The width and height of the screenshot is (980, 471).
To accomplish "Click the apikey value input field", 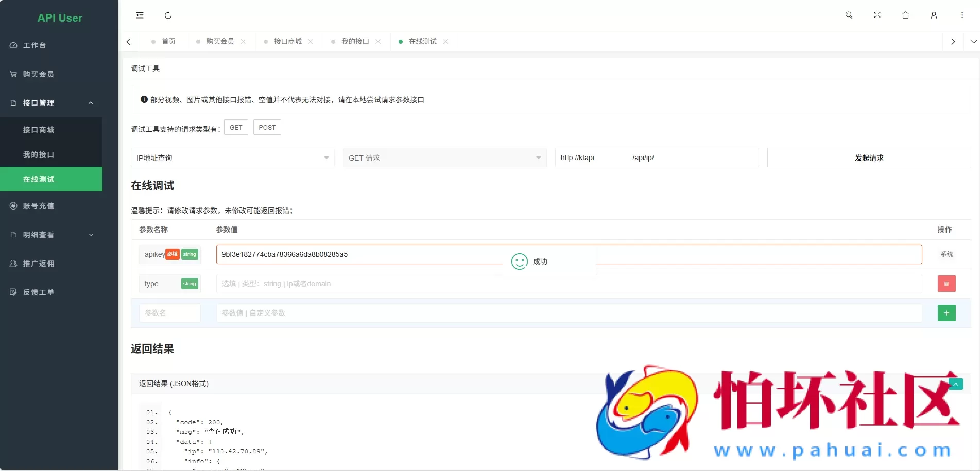I will click(360, 254).
